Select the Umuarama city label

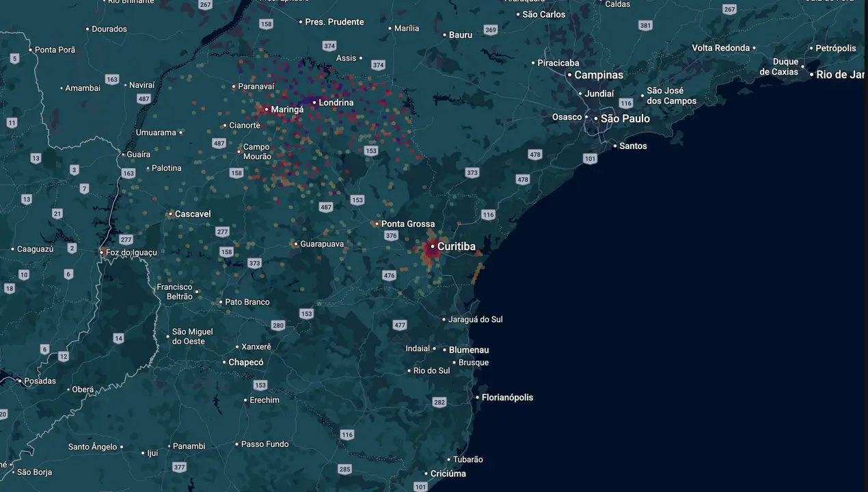156,133
